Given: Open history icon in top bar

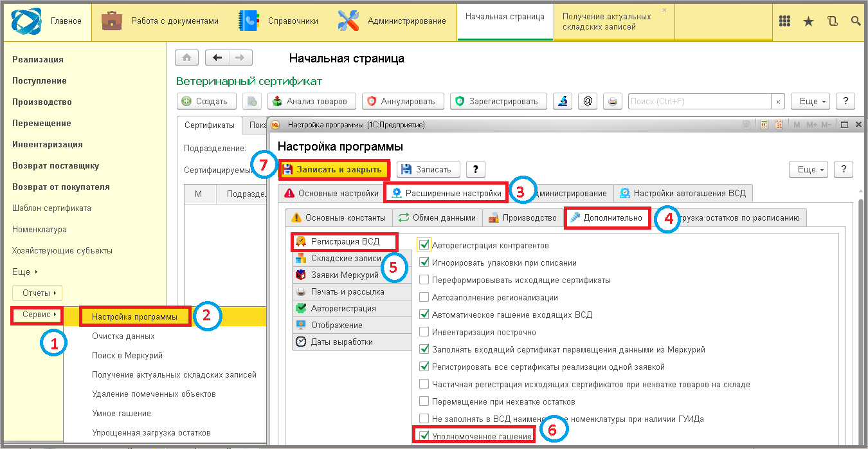Looking at the screenshot, I should pyautogui.click(x=833, y=21).
